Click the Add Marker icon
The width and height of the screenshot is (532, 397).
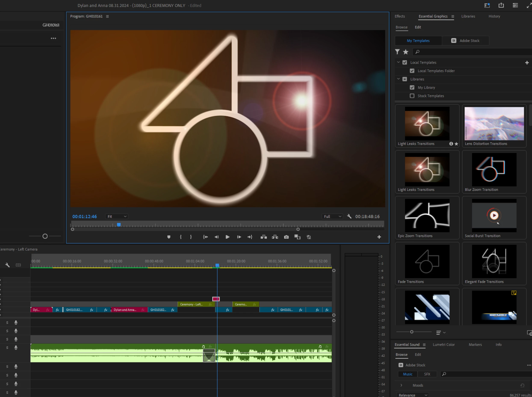169,237
